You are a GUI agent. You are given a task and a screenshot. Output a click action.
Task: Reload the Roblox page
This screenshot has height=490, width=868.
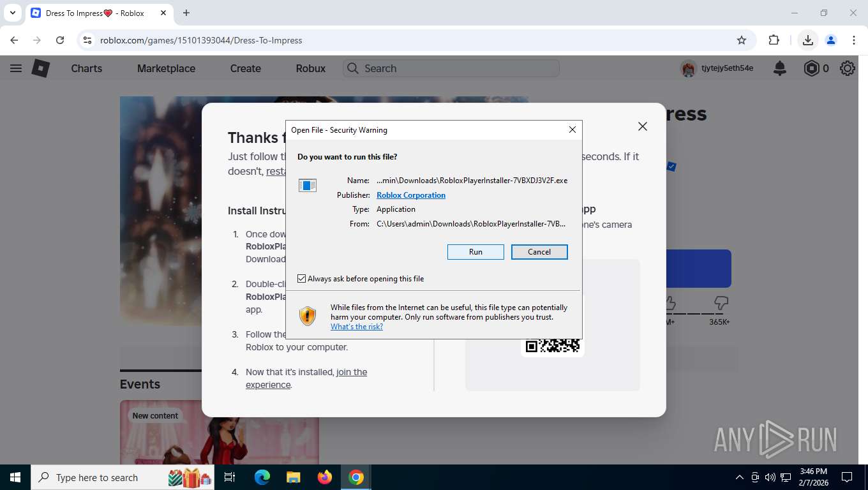pyautogui.click(x=60, y=40)
